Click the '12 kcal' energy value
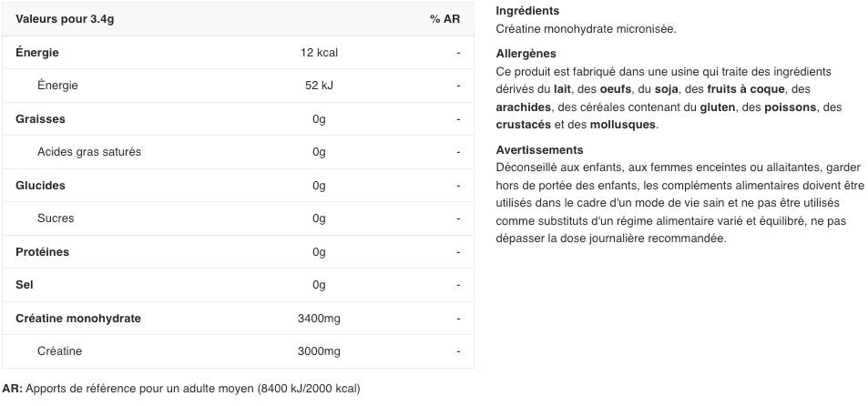Screen dimensions: 868x406 319,53
